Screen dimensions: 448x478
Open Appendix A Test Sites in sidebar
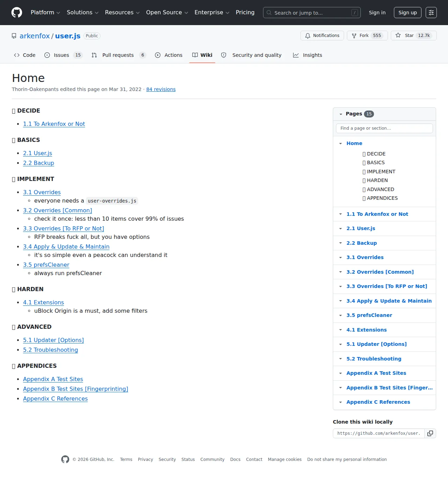376,373
